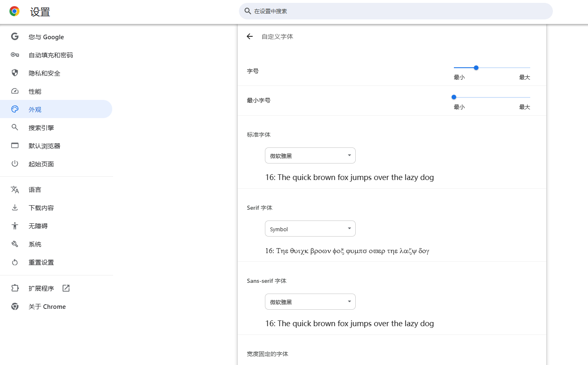The image size is (588, 365).
Task: Select the 外观 sidebar item
Action: coord(56,109)
